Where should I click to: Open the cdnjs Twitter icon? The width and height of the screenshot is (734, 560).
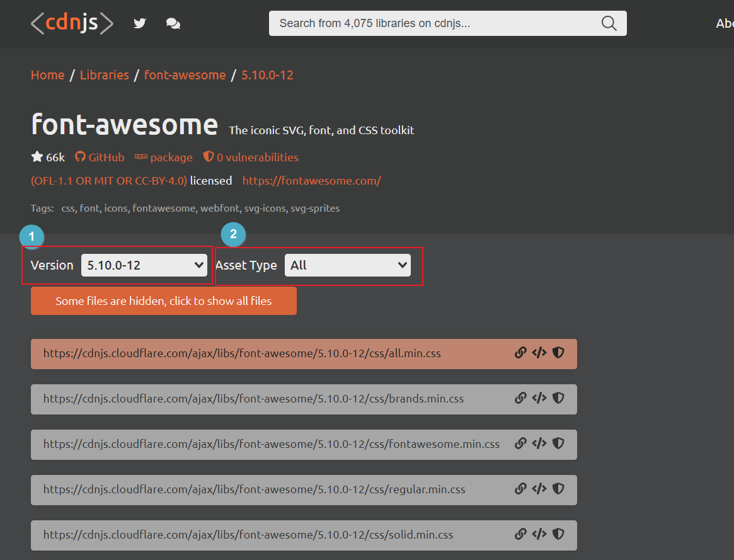point(139,23)
